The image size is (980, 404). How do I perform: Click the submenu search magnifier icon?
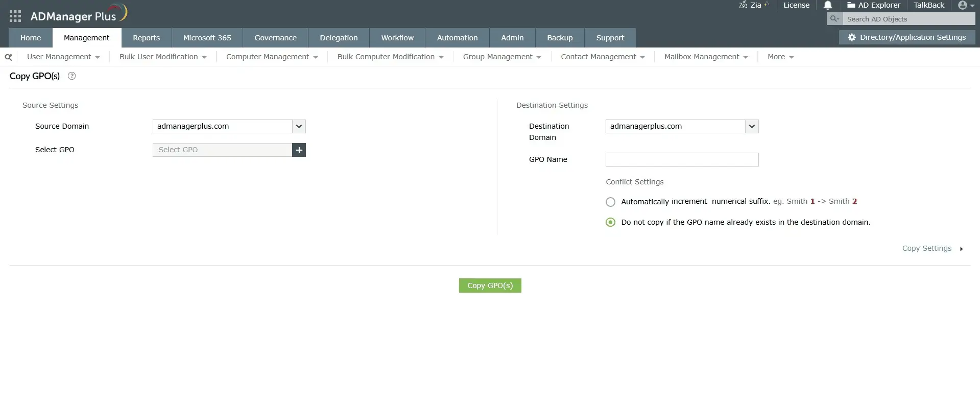[8, 57]
